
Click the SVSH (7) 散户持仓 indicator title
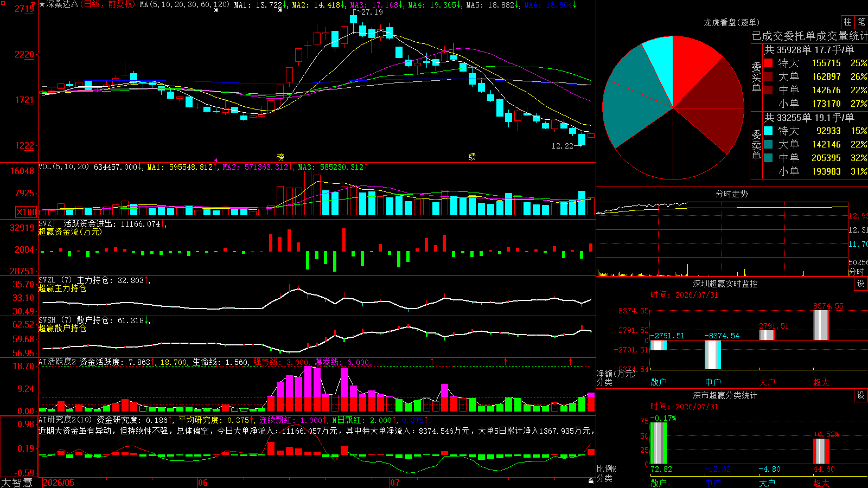(x=76, y=320)
